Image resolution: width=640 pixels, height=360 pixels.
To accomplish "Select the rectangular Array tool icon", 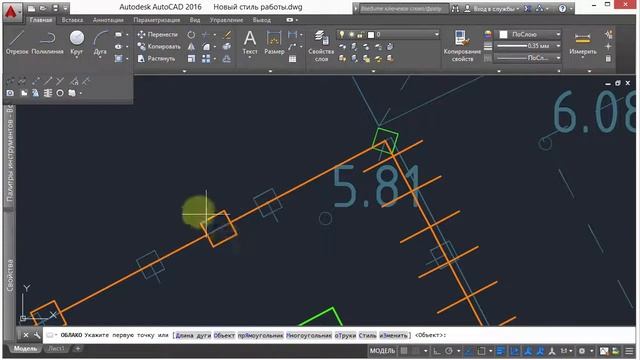I will 206,59.
